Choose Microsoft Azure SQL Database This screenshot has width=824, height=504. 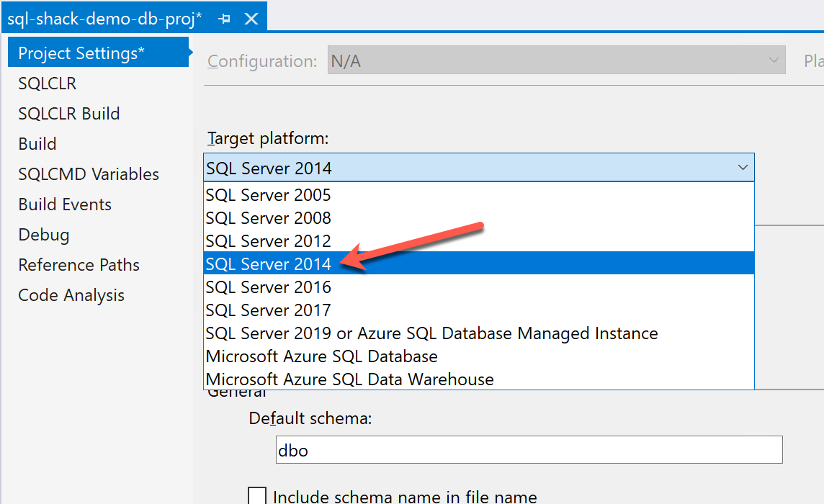(x=321, y=356)
